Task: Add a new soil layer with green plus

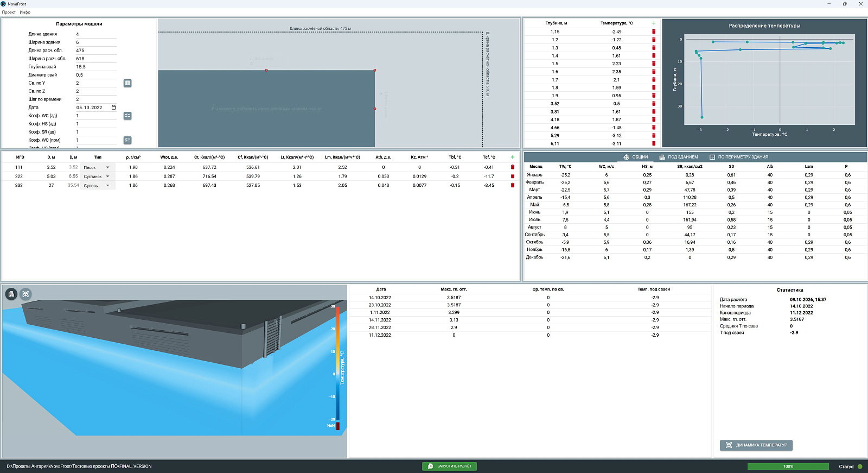Action: coord(513,157)
